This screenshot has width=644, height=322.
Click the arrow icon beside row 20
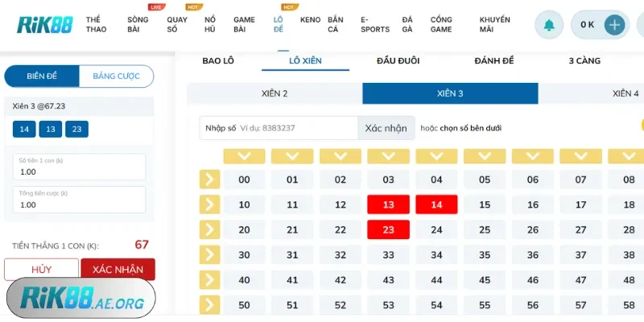click(208, 229)
